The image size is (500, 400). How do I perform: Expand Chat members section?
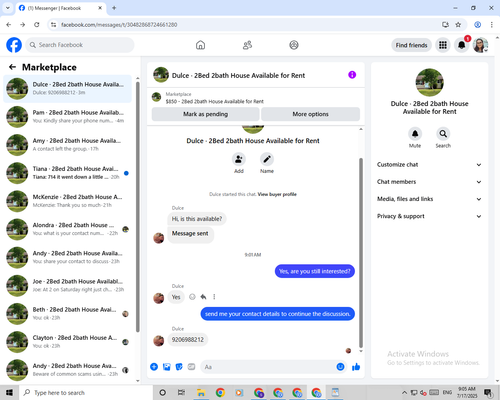(x=429, y=182)
